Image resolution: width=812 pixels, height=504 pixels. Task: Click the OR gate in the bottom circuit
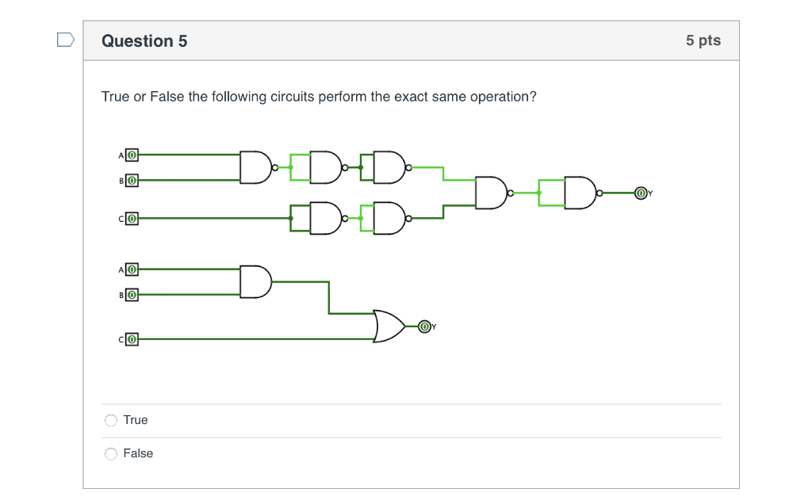tap(389, 325)
